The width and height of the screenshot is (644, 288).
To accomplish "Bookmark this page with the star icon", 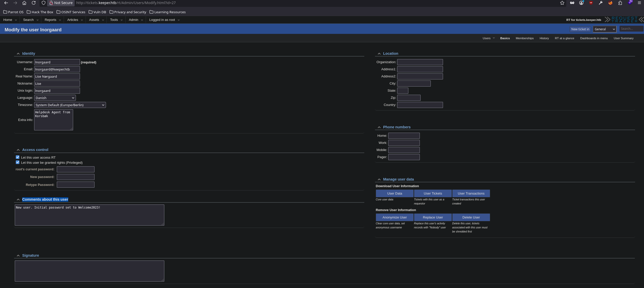I will [562, 3].
